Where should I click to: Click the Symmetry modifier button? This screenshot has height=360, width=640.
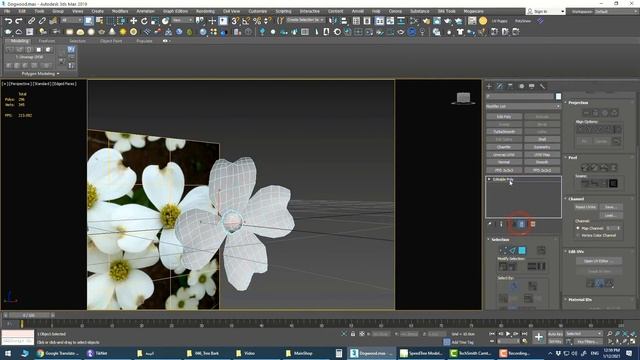542,147
